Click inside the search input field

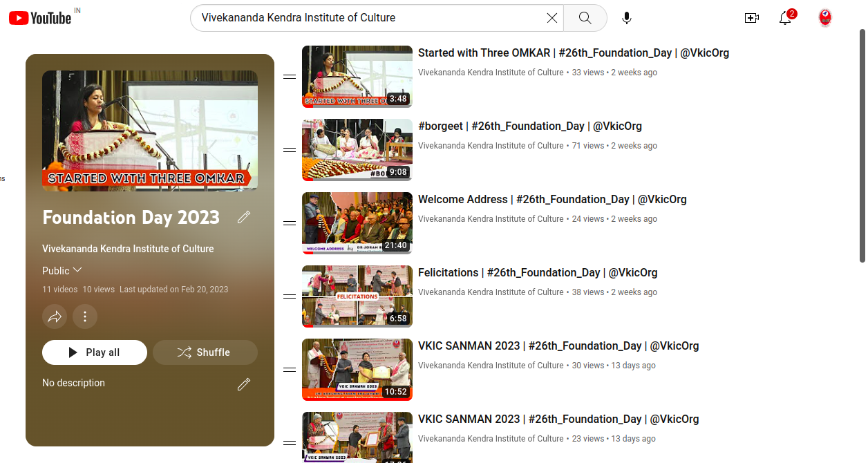[x=370, y=18]
